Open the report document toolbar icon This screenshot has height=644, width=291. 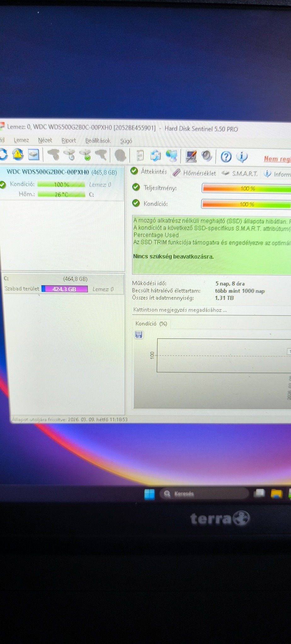(140, 155)
